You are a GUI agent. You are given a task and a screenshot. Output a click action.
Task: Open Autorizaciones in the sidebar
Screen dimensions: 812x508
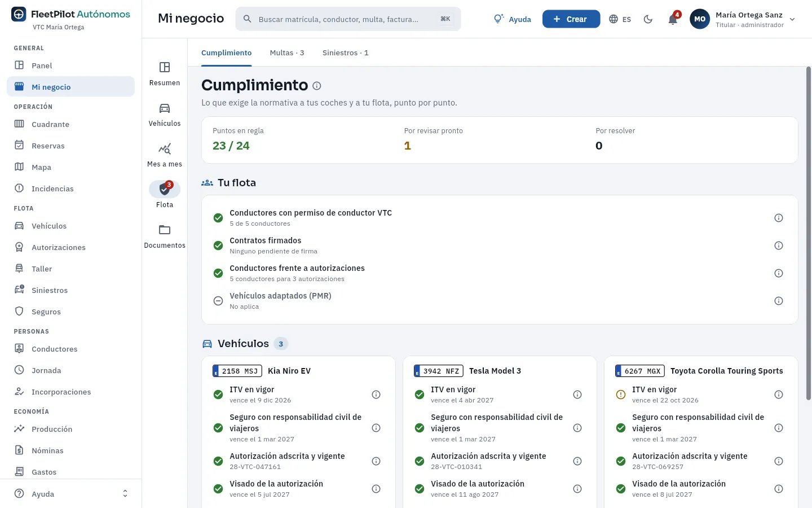(70, 247)
